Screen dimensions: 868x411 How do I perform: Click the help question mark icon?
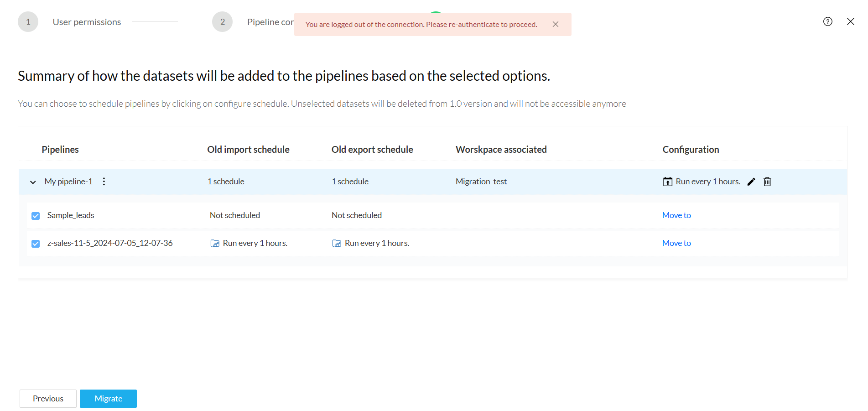pyautogui.click(x=827, y=21)
